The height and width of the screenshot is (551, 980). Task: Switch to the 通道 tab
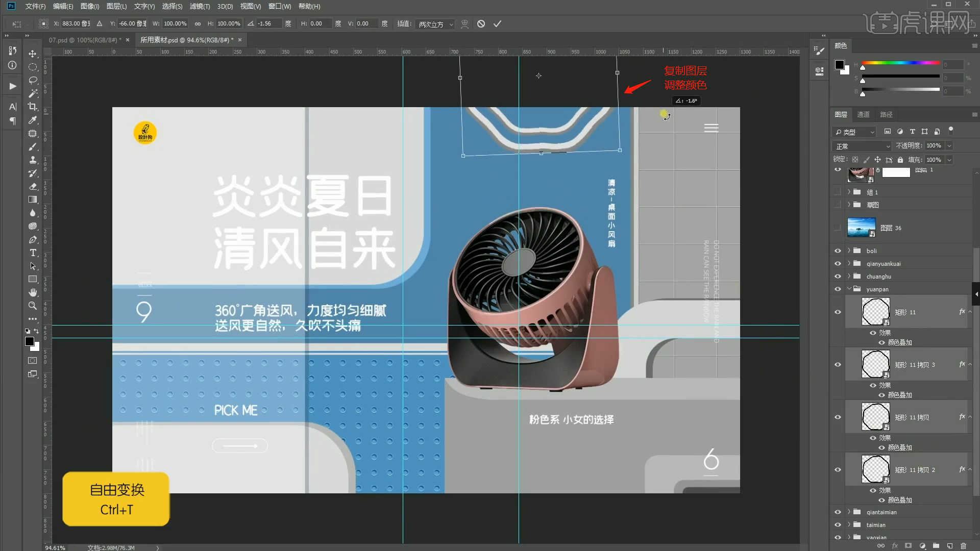(863, 114)
